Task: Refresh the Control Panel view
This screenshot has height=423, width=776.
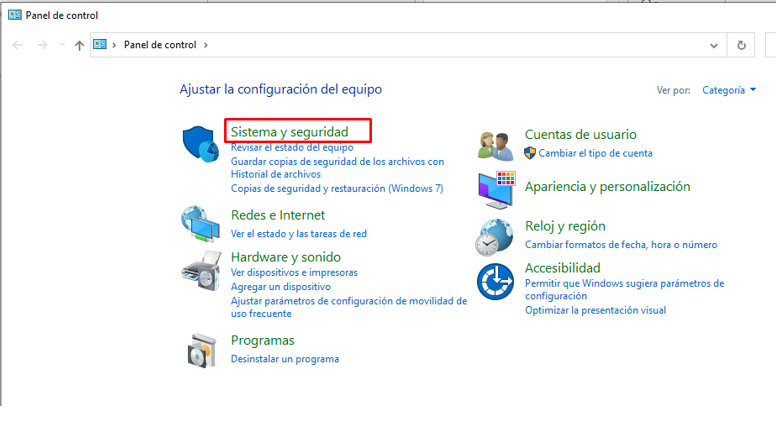Action: point(741,45)
